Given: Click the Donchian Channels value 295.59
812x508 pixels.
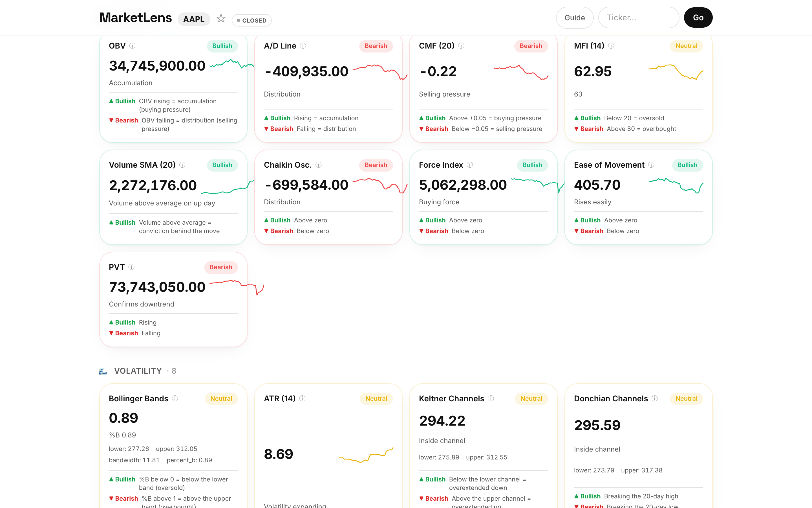Looking at the screenshot, I should [597, 425].
